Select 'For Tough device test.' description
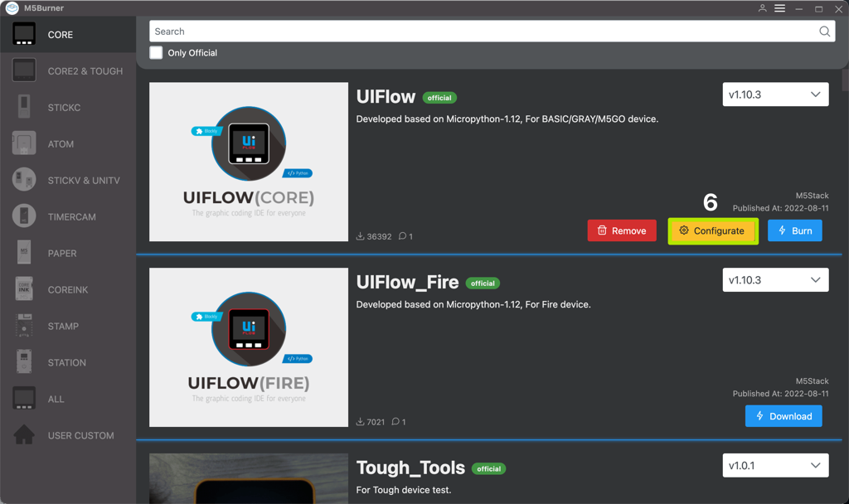This screenshot has height=504, width=849. tap(404, 490)
